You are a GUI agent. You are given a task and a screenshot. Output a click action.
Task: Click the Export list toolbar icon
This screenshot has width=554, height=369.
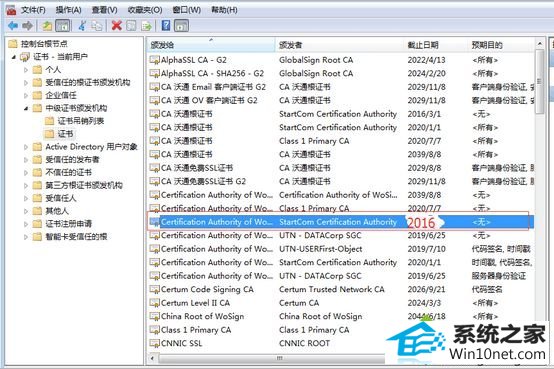[x=146, y=25]
